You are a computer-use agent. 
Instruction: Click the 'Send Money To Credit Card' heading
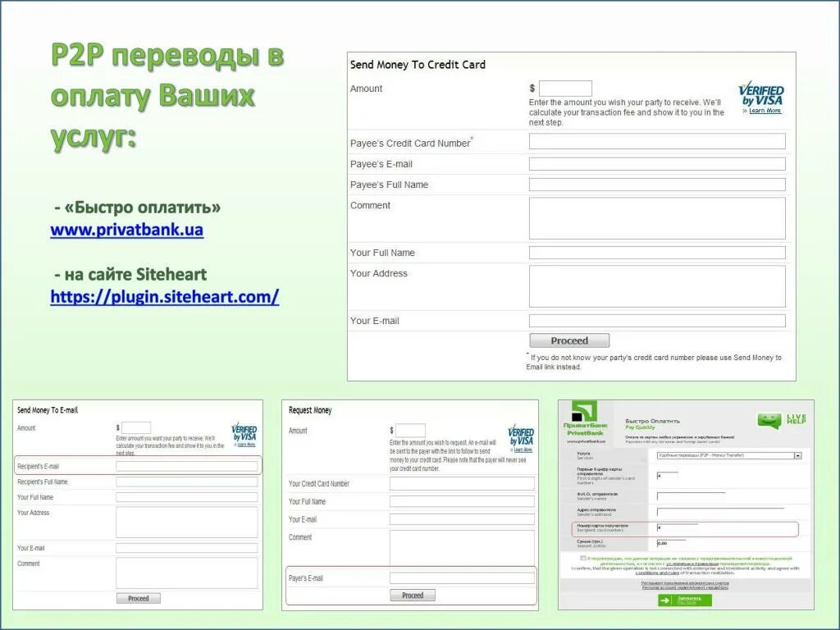pyautogui.click(x=418, y=65)
